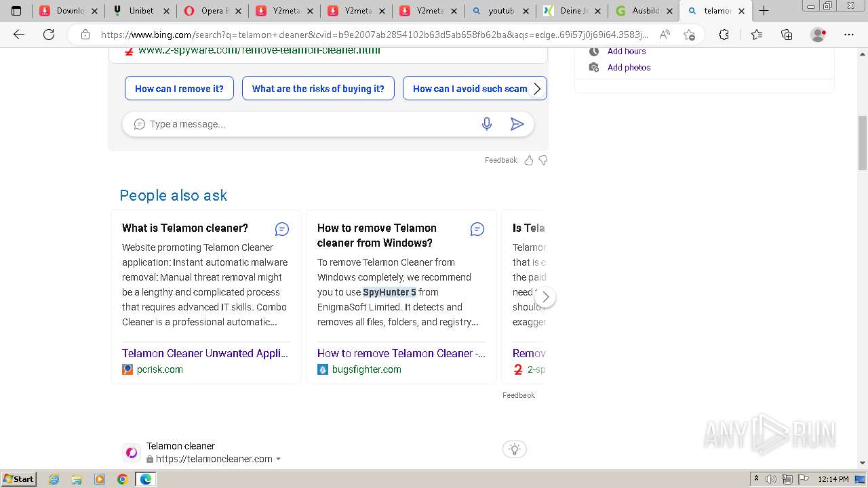Screen dimensions: 868x488
Task: Switch to the Unibet tab
Action: click(141, 11)
